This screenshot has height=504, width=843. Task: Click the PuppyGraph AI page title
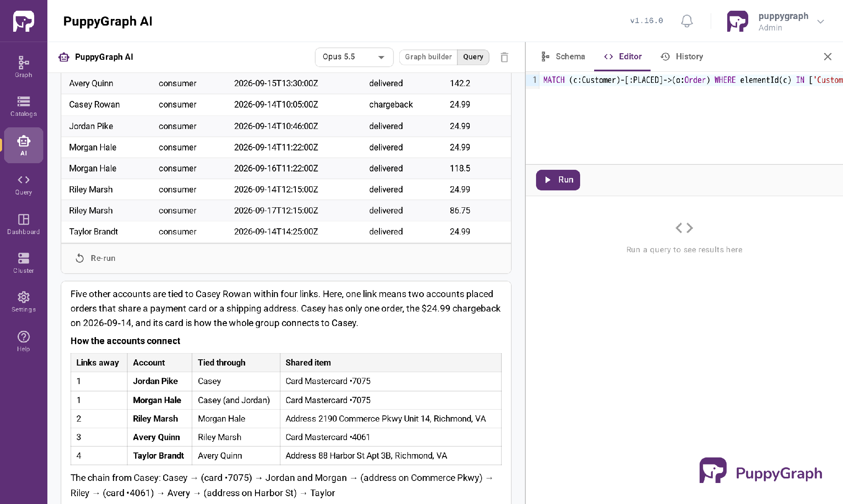click(108, 21)
